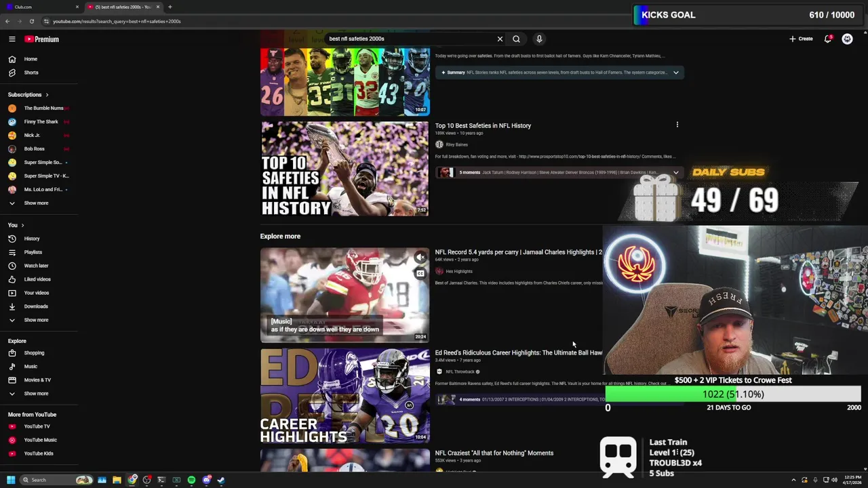Show hidden icons in the system tray
Image resolution: width=868 pixels, height=488 pixels.
pyautogui.click(x=793, y=480)
